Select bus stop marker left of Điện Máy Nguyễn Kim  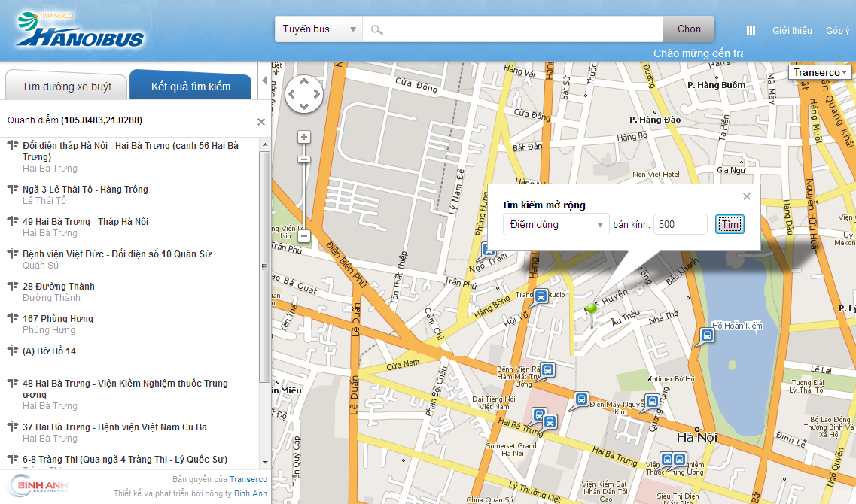pyautogui.click(x=581, y=399)
